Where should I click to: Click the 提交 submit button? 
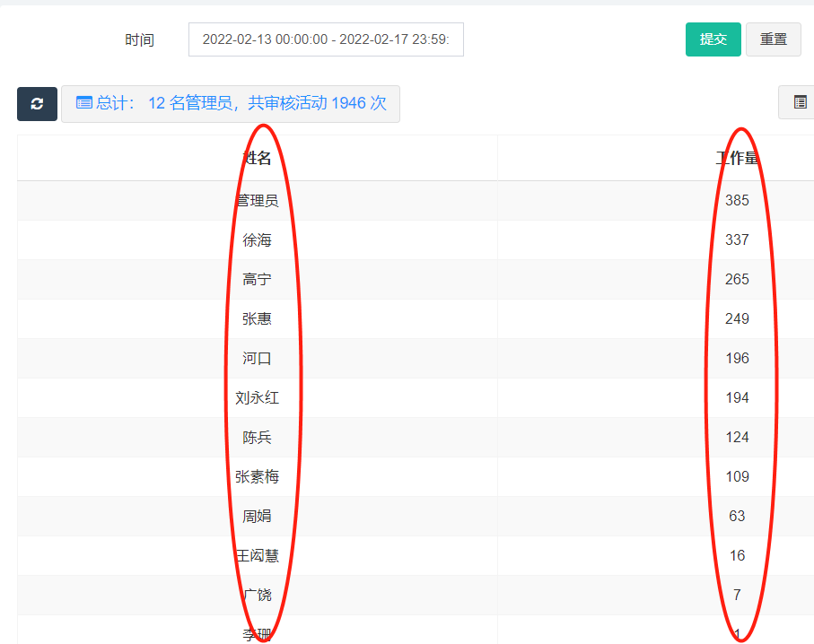pos(713,39)
